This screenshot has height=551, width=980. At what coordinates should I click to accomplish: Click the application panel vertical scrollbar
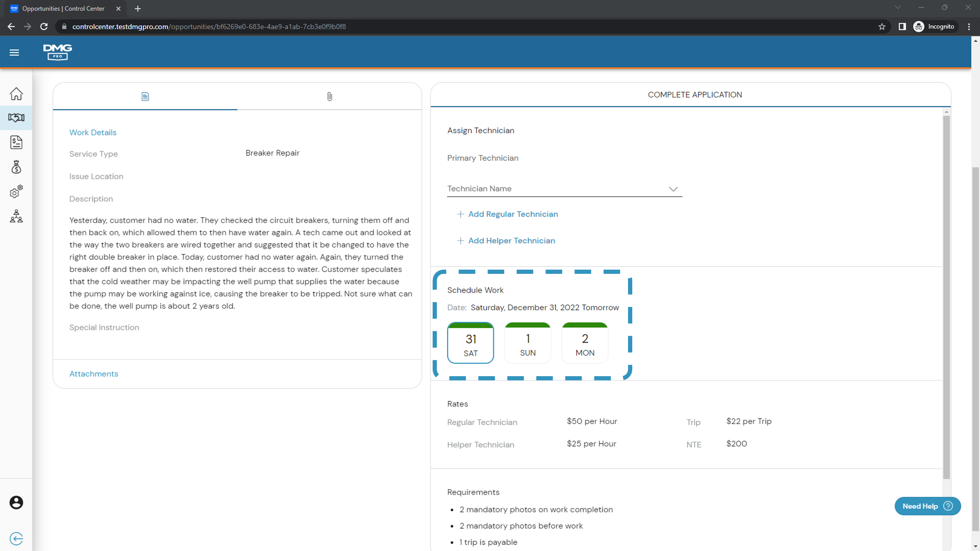(x=947, y=297)
